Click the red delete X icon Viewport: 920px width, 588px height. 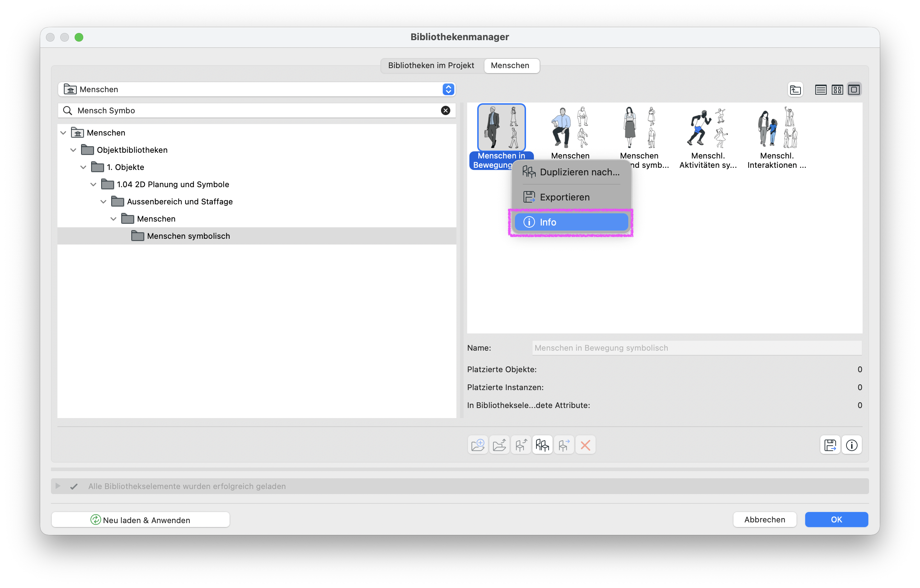(585, 445)
